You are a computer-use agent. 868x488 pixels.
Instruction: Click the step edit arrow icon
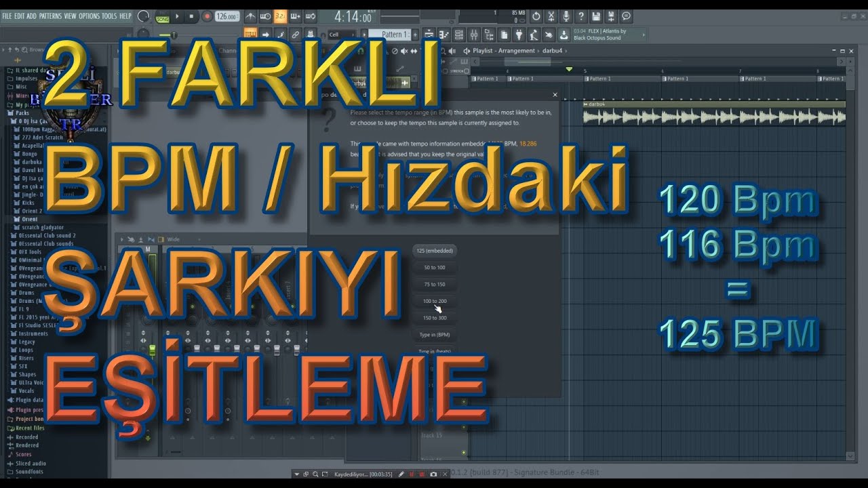266,35
